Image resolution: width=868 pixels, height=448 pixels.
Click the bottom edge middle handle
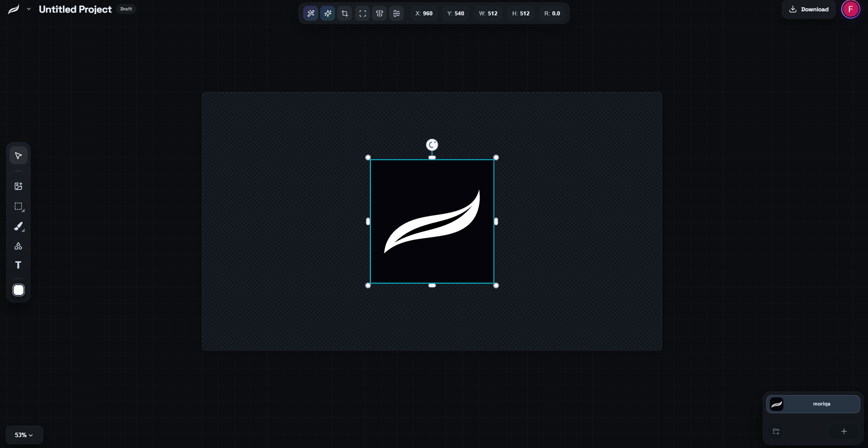click(432, 286)
